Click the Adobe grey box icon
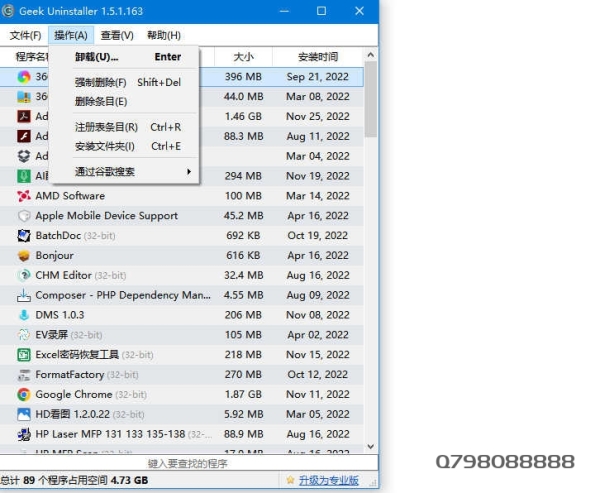Image resolution: width=600 pixels, height=493 pixels. click(x=24, y=156)
